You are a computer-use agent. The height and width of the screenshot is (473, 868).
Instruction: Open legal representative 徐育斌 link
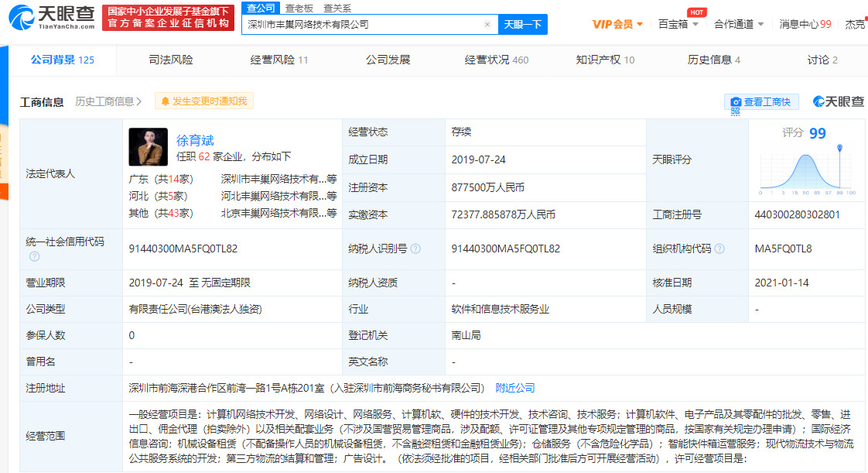point(195,140)
